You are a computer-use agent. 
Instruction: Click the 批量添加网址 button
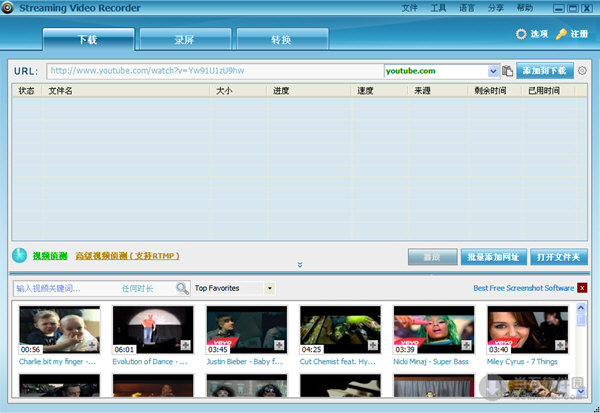(x=494, y=257)
